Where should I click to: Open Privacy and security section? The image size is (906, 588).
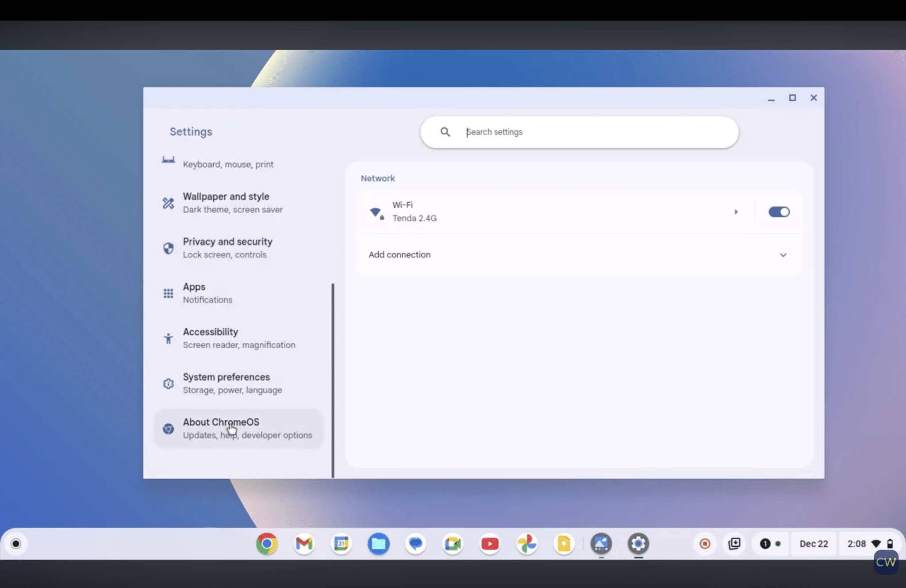click(238, 248)
